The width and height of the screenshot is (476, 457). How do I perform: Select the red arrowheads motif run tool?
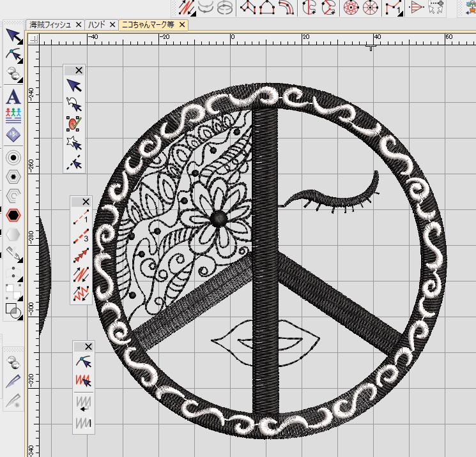[x=81, y=255]
